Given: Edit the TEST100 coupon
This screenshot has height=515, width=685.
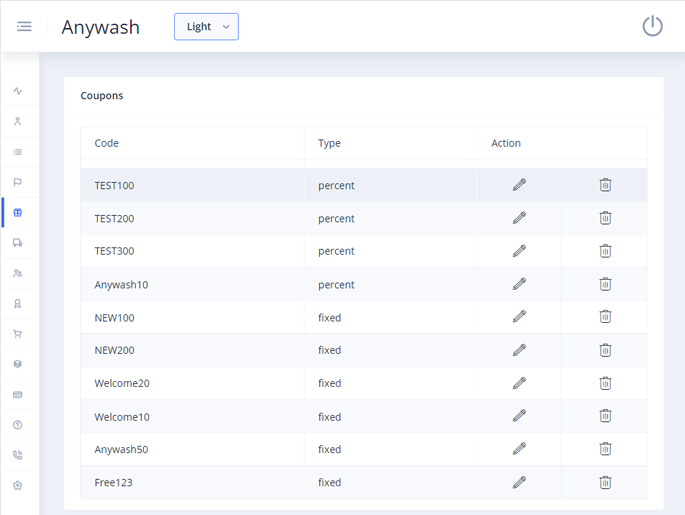Looking at the screenshot, I should point(519,185).
